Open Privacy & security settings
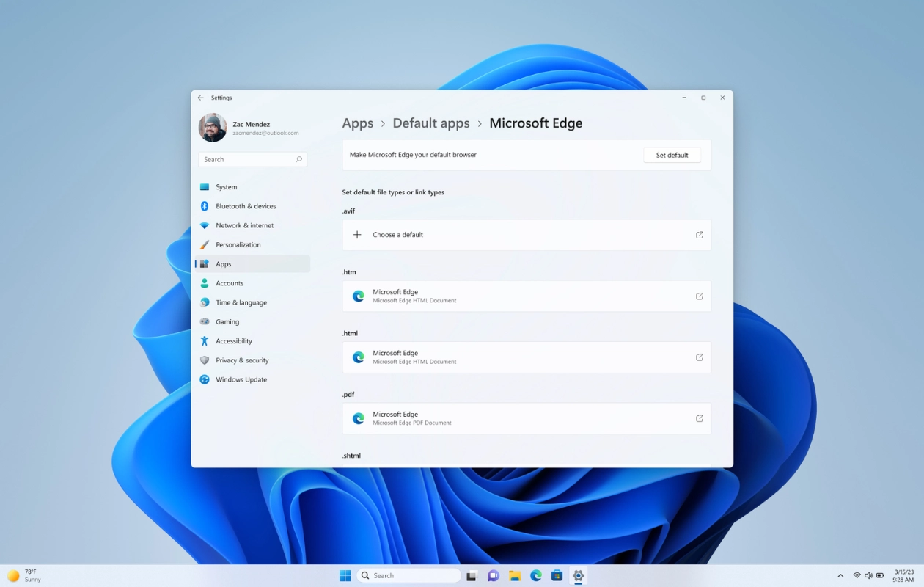924x587 pixels. tap(242, 360)
